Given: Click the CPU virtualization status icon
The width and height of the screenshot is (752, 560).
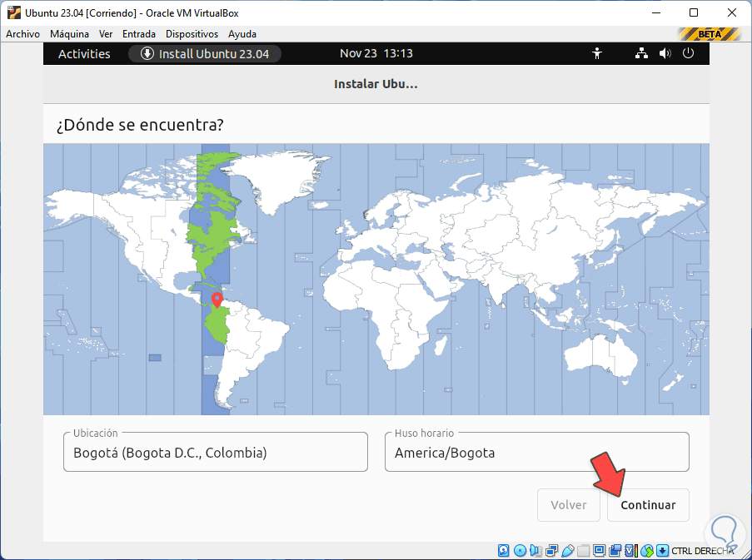Looking at the screenshot, I should pyautogui.click(x=631, y=551).
